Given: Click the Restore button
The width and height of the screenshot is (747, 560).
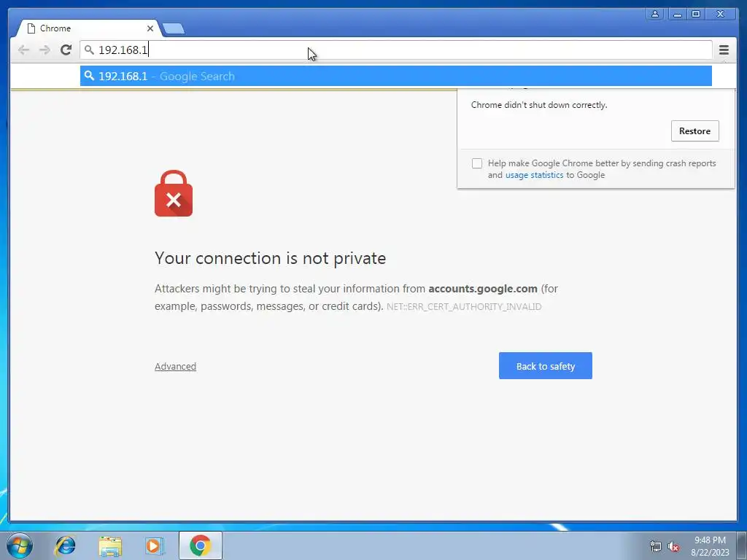Looking at the screenshot, I should click(694, 131).
